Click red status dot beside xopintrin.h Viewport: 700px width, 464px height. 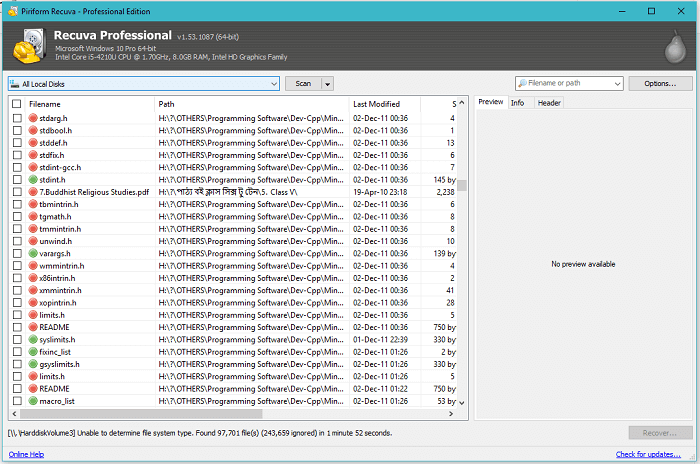tap(33, 302)
